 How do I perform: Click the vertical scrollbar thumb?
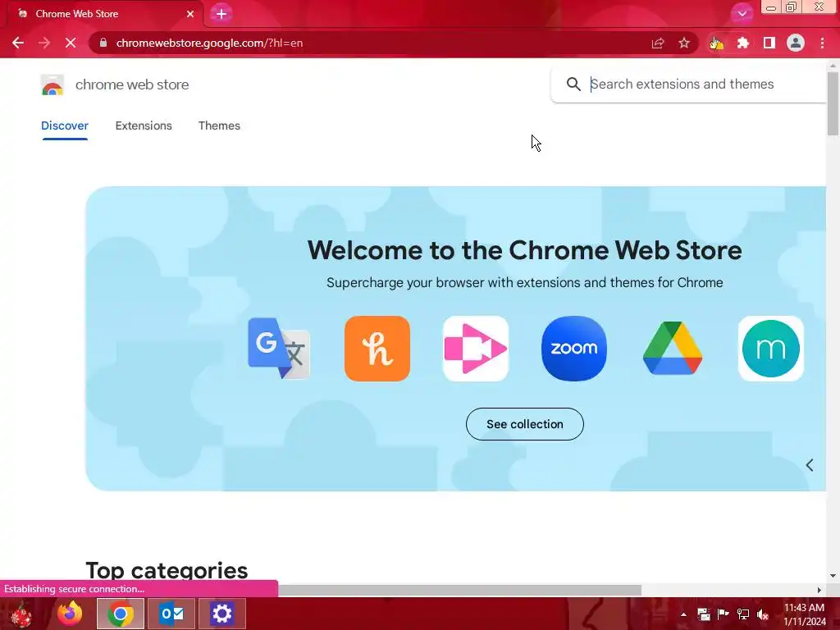pos(833,103)
